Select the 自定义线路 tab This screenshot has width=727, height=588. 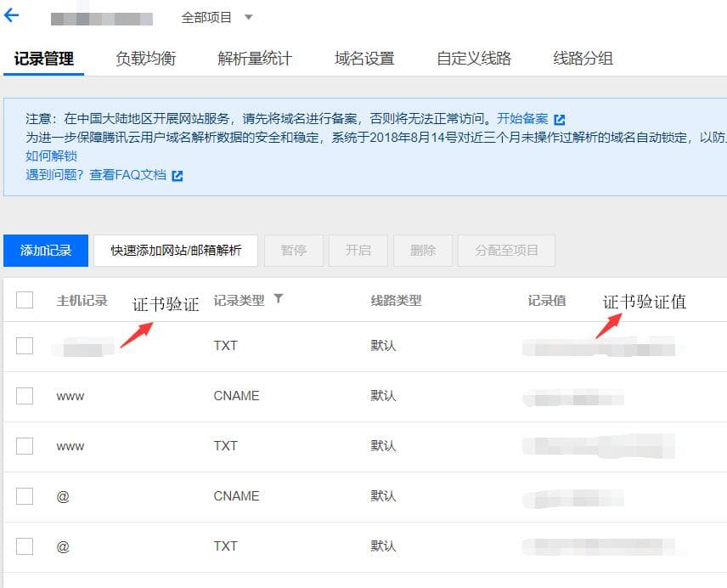pos(474,59)
